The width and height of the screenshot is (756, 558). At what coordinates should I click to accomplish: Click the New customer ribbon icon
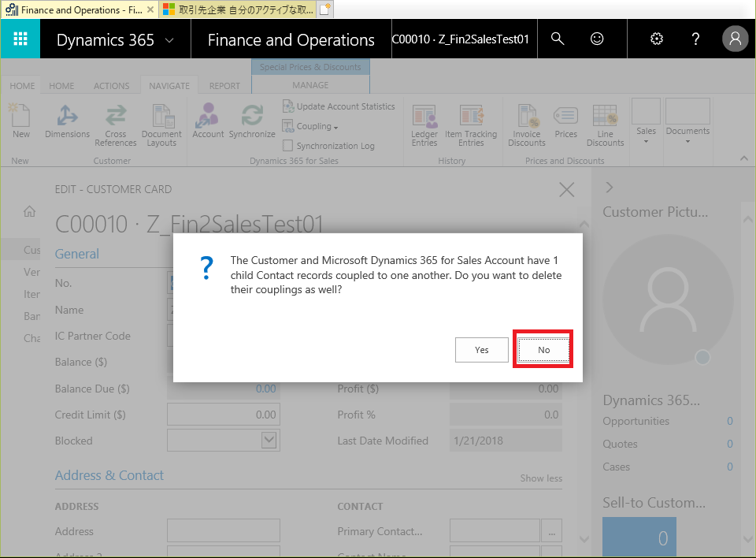[x=20, y=121]
